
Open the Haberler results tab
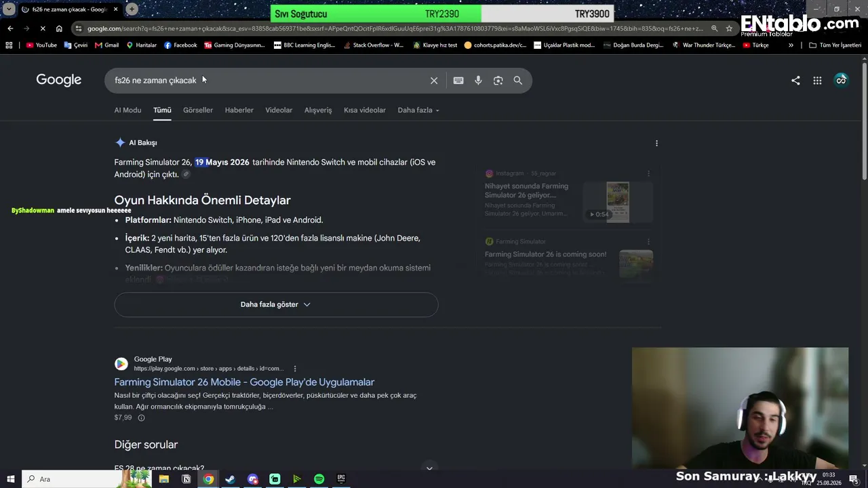(239, 110)
